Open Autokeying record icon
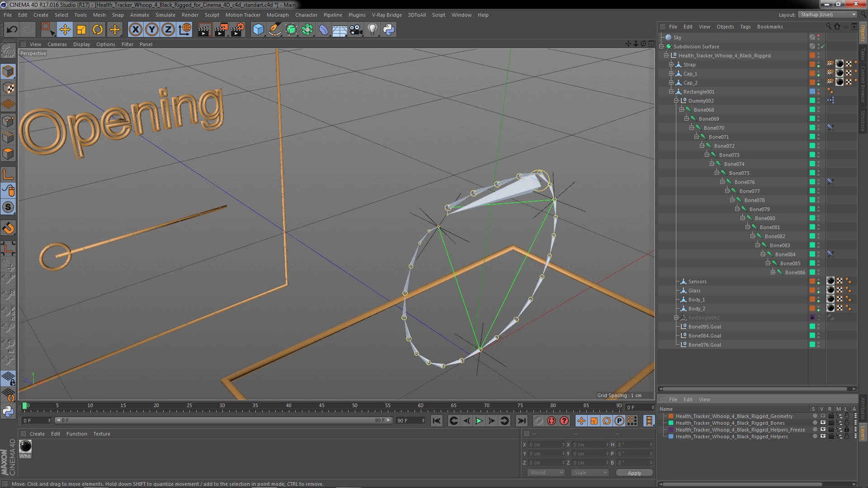 click(552, 421)
